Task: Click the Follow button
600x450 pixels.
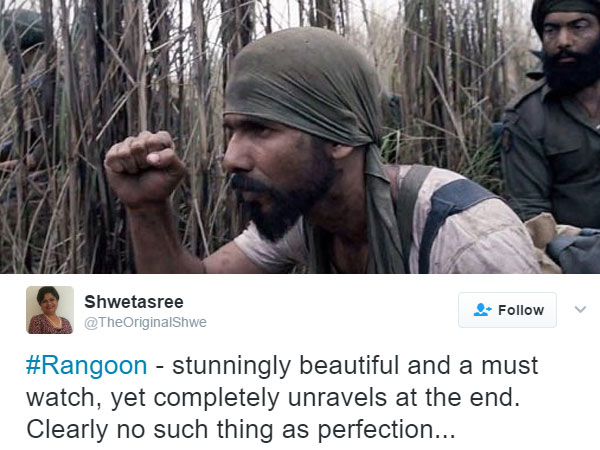Action: [507, 310]
